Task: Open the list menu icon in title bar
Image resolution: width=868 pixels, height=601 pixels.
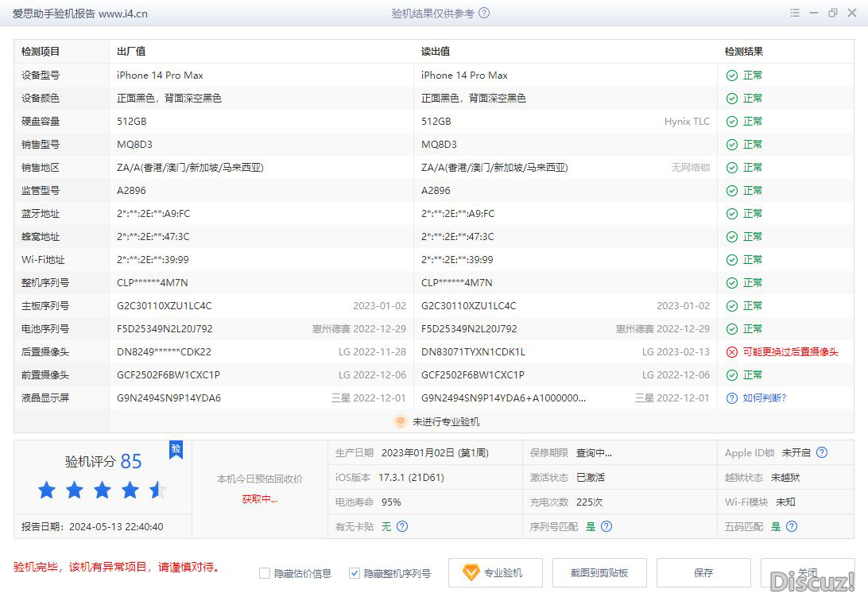Action: click(x=794, y=13)
